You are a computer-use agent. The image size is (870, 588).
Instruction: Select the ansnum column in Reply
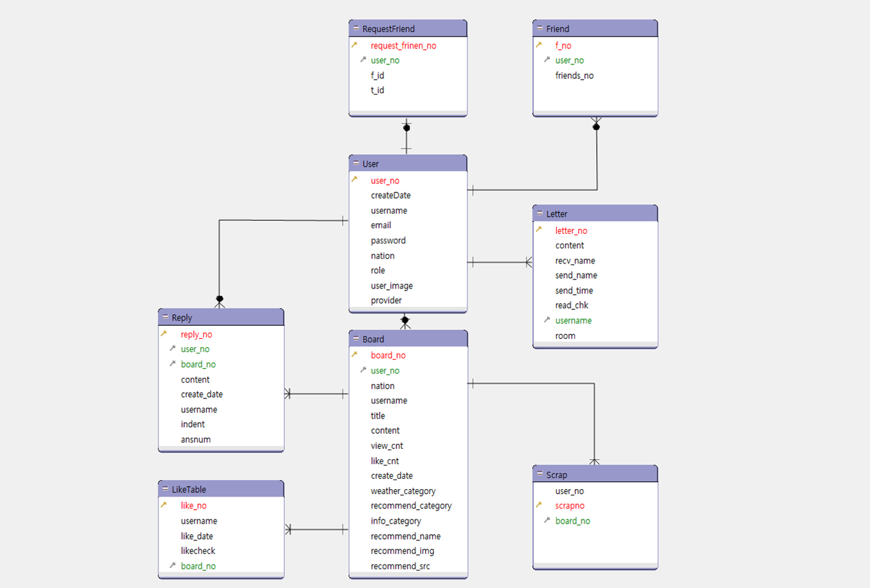(x=196, y=439)
